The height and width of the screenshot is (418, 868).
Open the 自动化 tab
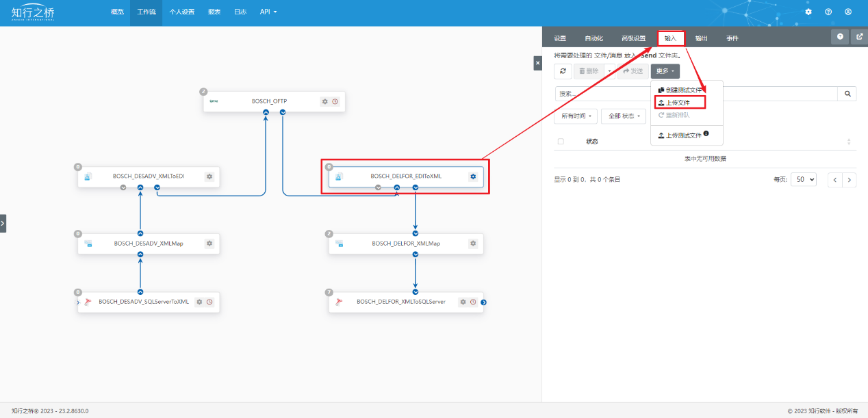click(593, 38)
